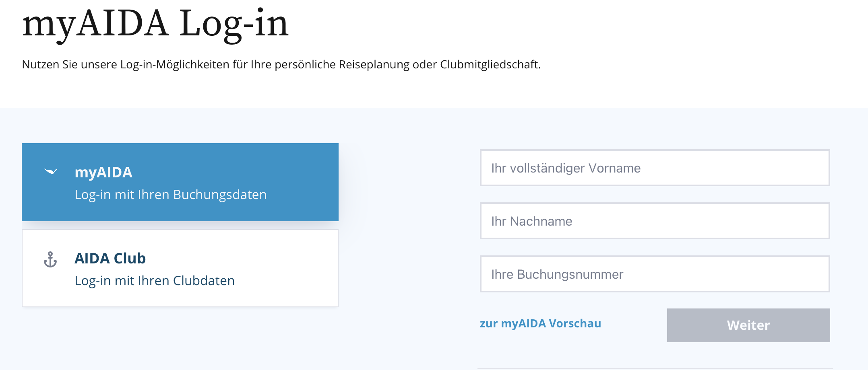868x370 pixels.
Task: Click the bold 'AIDA Club' title text
Action: point(110,258)
